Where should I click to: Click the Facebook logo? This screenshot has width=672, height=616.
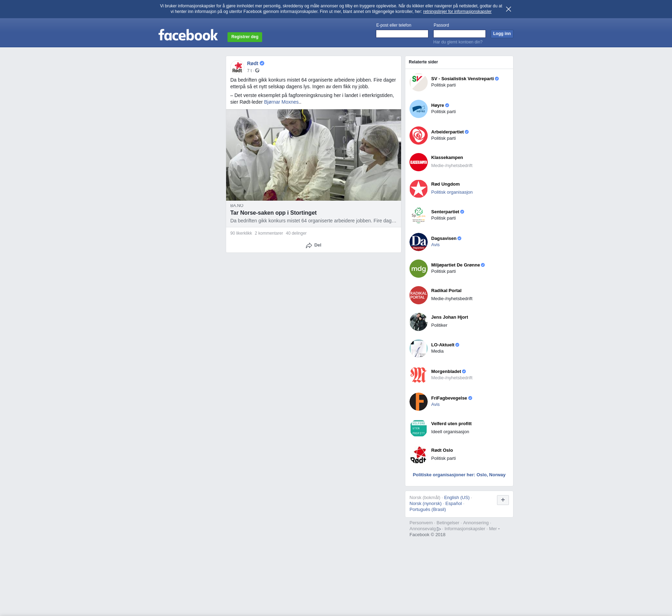[x=188, y=35]
